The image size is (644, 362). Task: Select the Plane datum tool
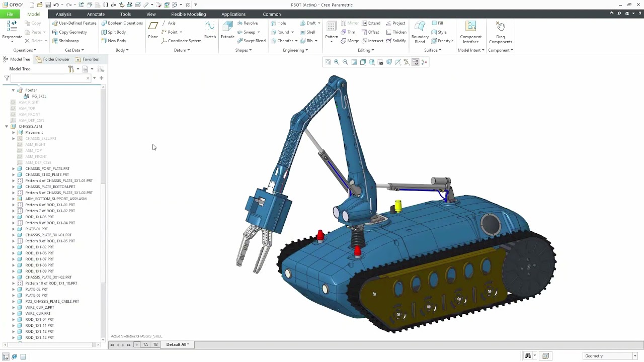click(x=153, y=26)
